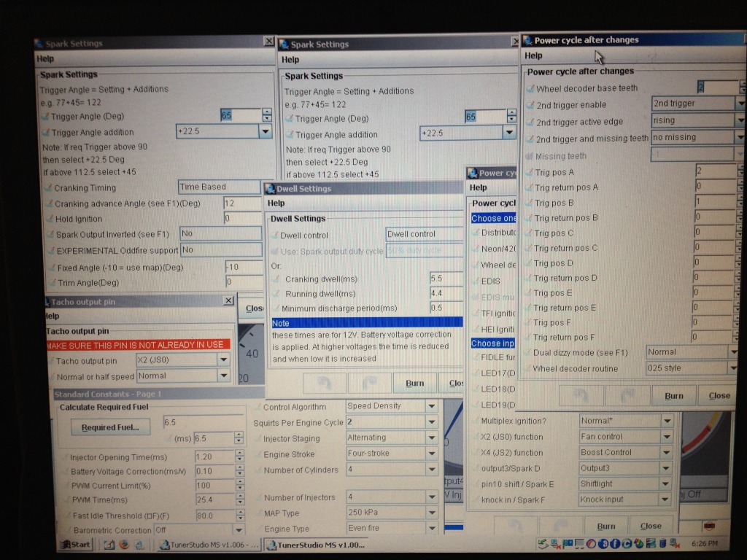Click the edit icon beside 2nd trigger active edge

[530, 122]
